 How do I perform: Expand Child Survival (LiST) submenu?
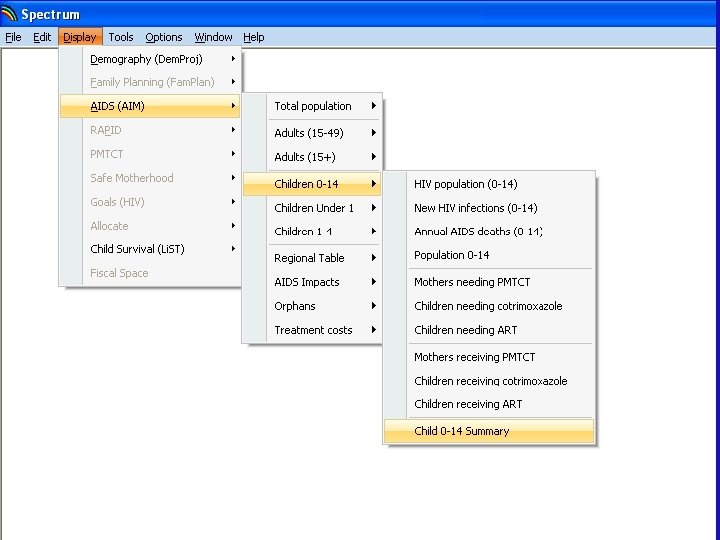(x=150, y=249)
